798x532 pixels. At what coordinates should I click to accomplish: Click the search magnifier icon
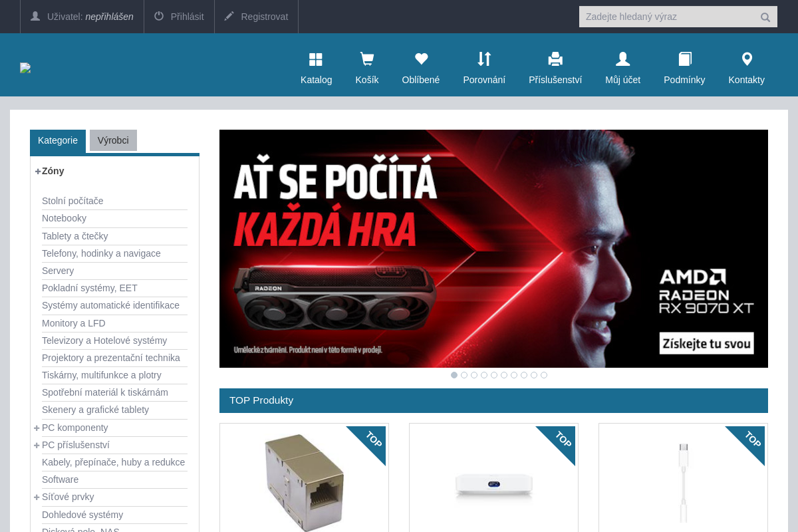coord(765,17)
